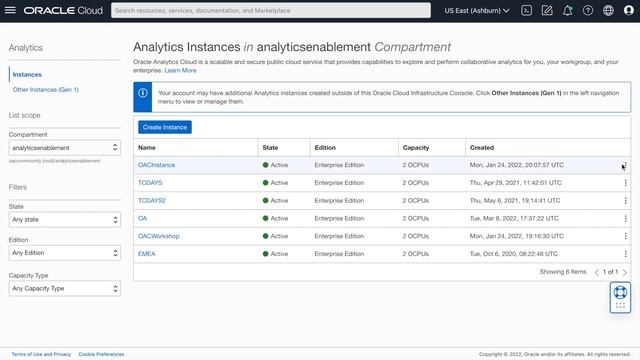Click the Edition column header
640x360 pixels.
pos(325,148)
